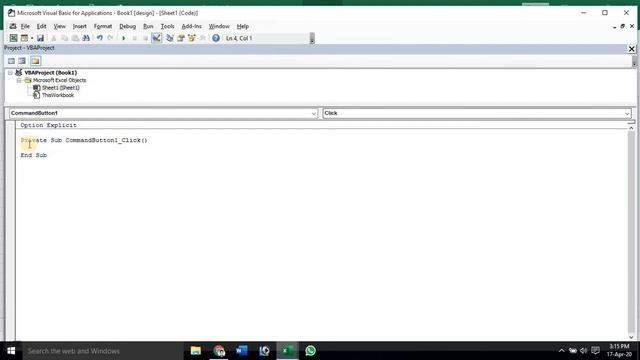Image resolution: width=640 pixels, height=360 pixels.
Task: Click the Excel icon beside File menu
Action: tap(13, 26)
